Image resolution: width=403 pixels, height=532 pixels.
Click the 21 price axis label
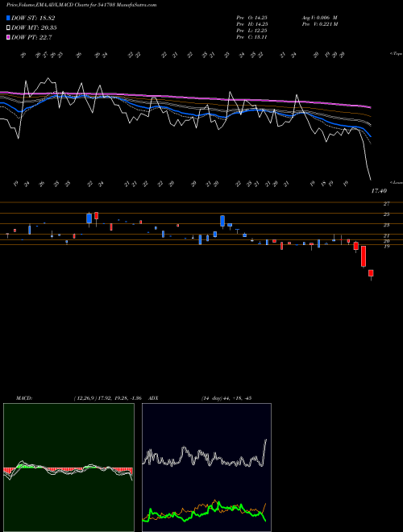click(x=386, y=236)
